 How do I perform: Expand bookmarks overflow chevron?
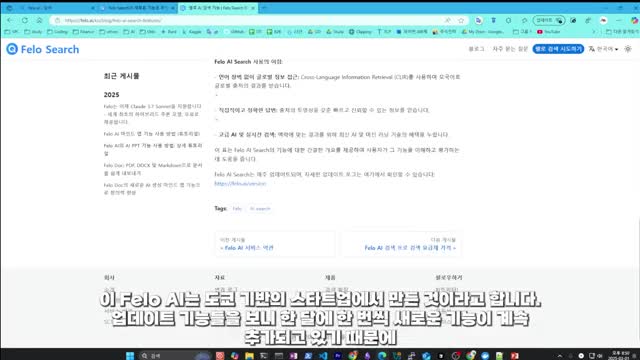(x=594, y=32)
